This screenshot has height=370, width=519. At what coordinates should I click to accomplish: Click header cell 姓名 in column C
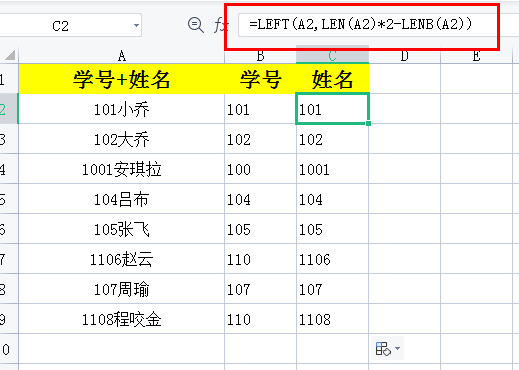(x=332, y=79)
